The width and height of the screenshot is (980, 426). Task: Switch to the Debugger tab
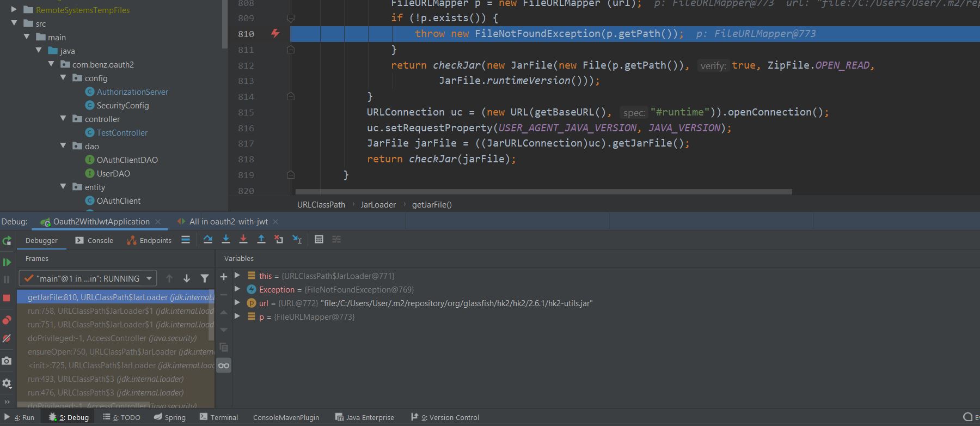coord(41,240)
